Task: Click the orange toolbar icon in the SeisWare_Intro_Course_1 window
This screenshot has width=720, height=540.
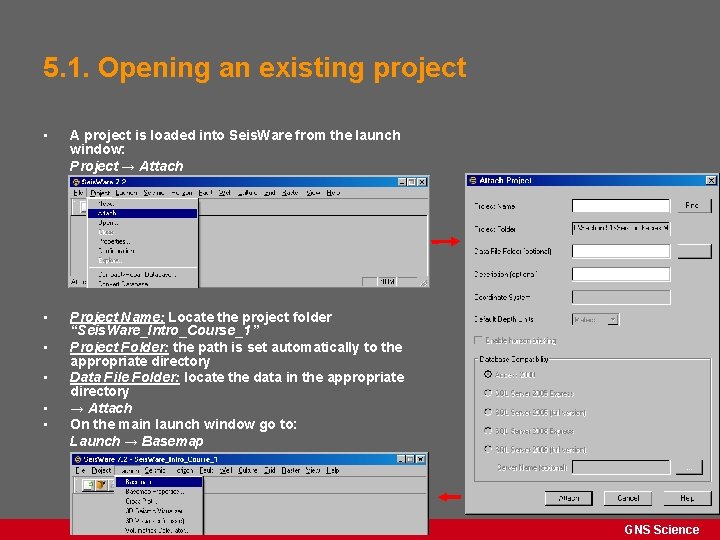Action: (101, 484)
